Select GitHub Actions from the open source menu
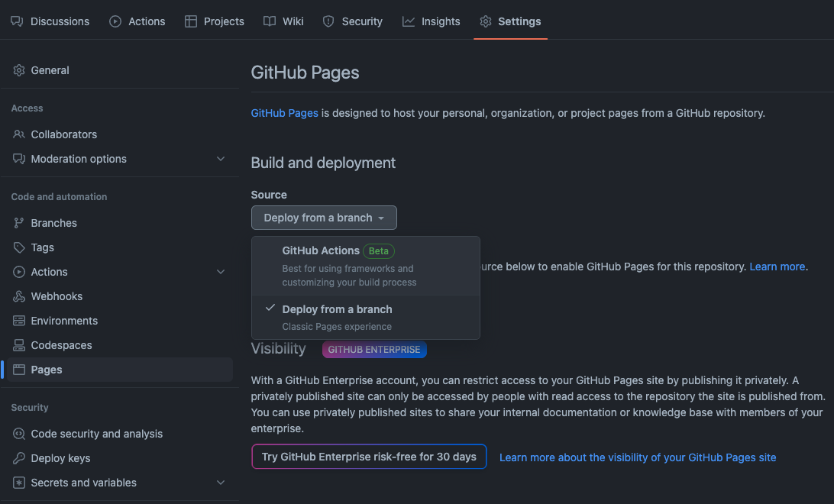This screenshot has height=504, width=834. click(x=321, y=250)
